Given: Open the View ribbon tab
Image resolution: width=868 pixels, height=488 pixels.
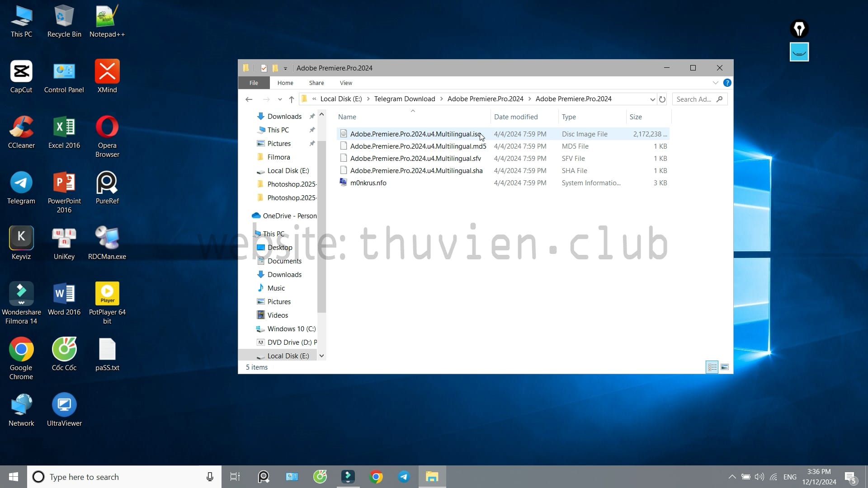Looking at the screenshot, I should point(346,83).
